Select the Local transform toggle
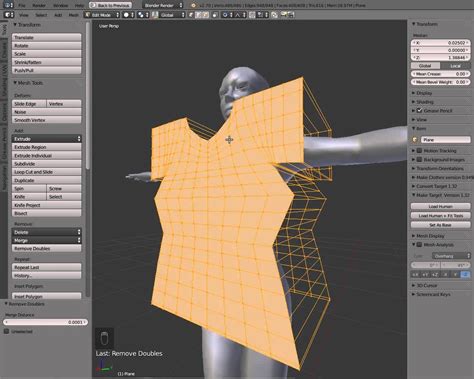This screenshot has height=379, width=474. (x=455, y=66)
